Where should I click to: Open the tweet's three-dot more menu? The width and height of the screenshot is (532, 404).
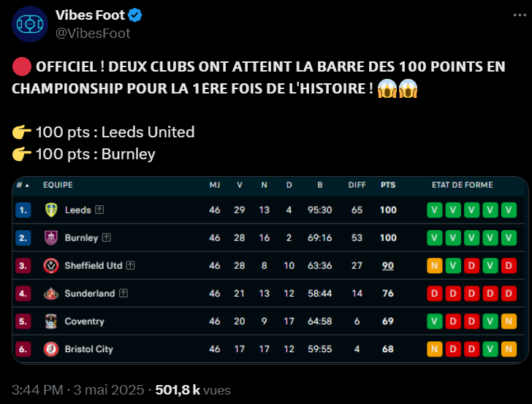[x=520, y=15]
